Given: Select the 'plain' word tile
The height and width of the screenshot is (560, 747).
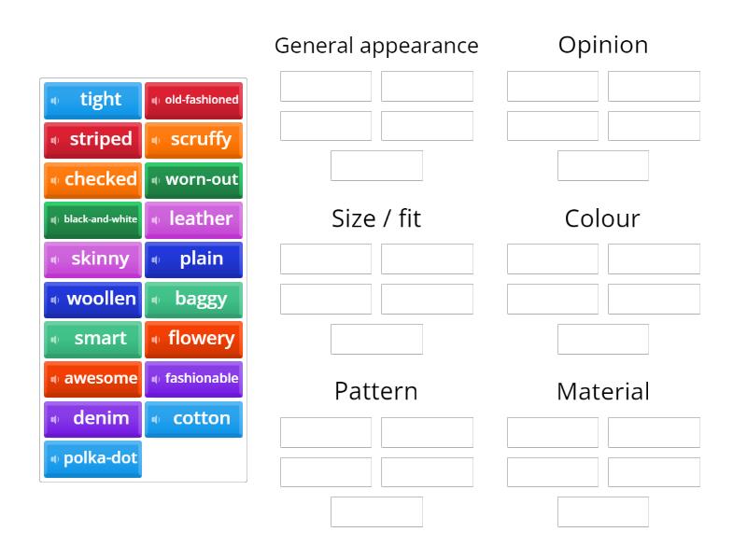Looking at the screenshot, I should 194,259.
